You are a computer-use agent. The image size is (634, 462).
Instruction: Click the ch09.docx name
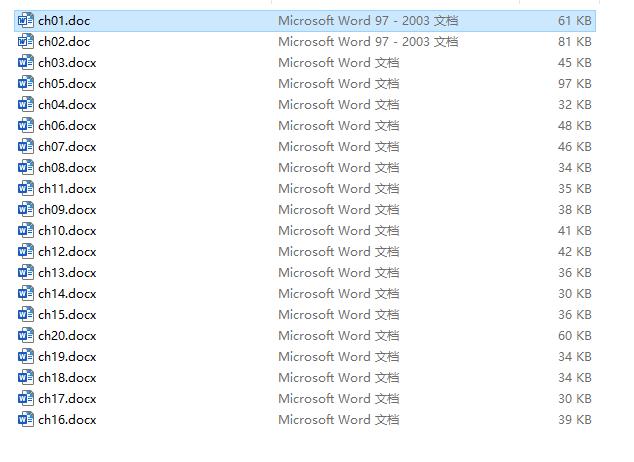pos(67,210)
